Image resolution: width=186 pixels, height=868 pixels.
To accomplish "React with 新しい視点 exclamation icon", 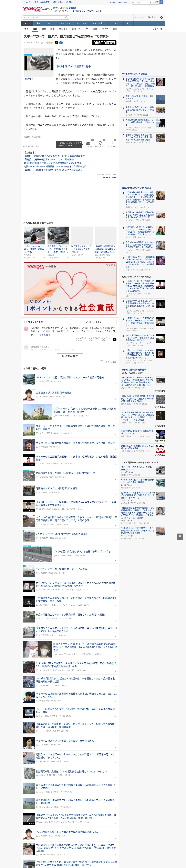I will 112,143.
